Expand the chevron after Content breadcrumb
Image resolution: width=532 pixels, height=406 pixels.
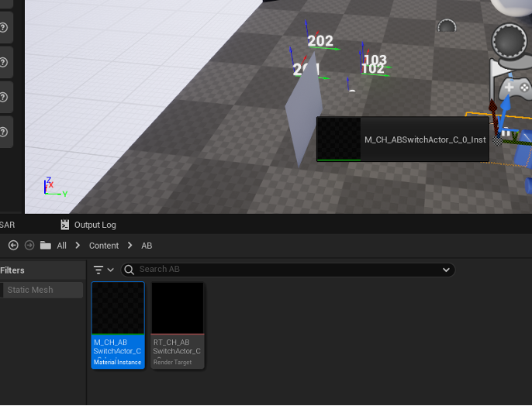[130, 246]
